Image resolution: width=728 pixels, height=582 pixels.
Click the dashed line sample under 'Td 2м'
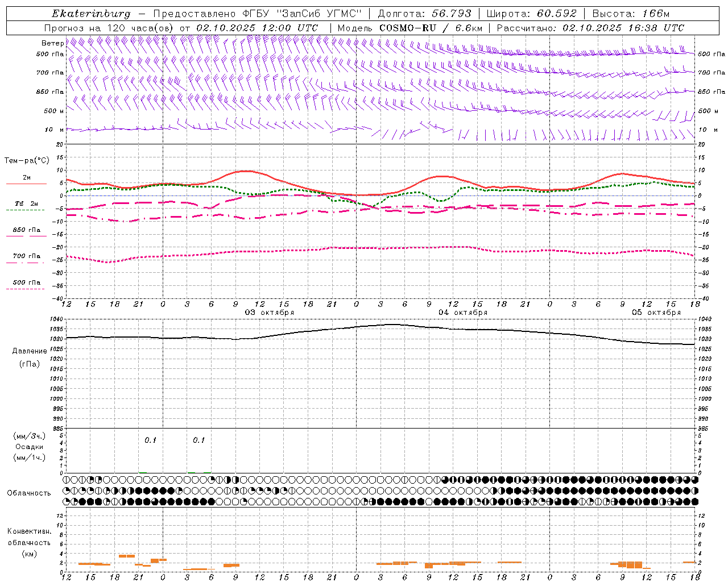[x=26, y=210]
